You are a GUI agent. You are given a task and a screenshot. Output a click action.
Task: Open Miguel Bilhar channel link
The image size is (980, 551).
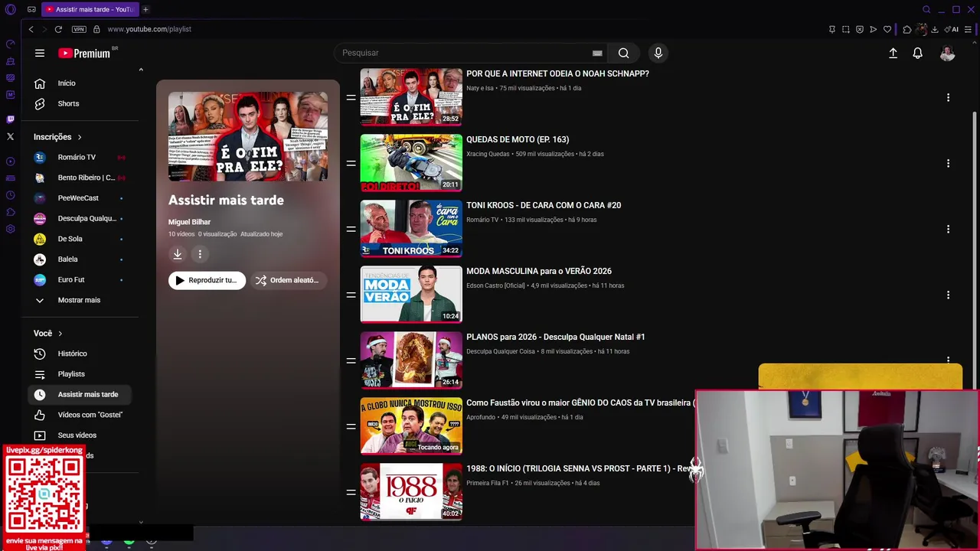189,222
